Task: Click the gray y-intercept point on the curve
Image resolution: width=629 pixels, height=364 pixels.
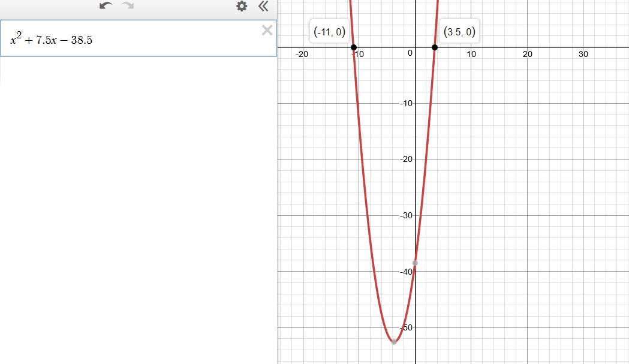Action: pyautogui.click(x=415, y=263)
